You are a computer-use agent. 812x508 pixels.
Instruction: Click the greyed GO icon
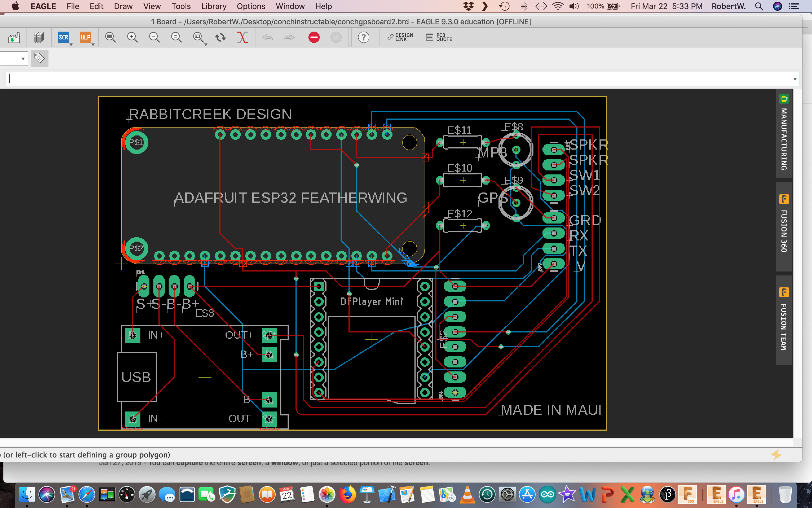(x=336, y=37)
